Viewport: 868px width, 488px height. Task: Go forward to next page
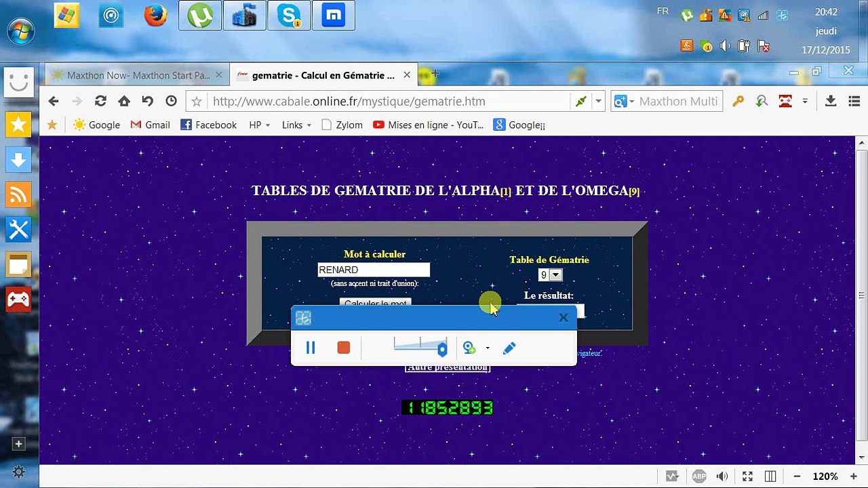point(77,101)
